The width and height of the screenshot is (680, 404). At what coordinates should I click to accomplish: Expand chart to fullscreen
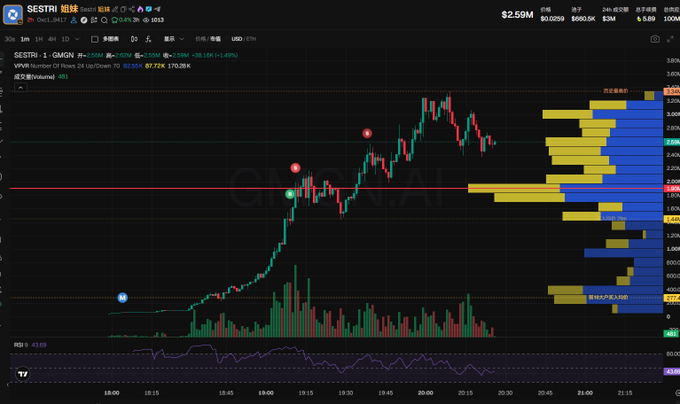click(670, 39)
